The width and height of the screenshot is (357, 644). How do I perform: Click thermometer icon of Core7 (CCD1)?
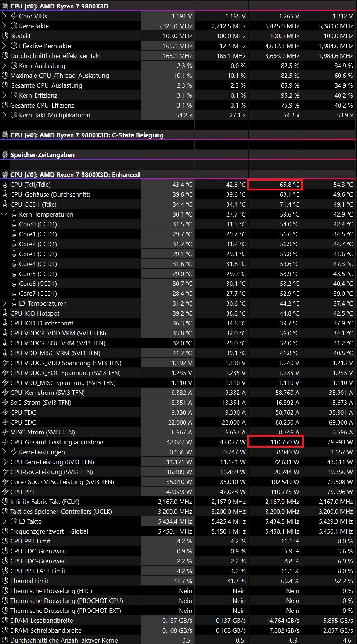click(14, 294)
